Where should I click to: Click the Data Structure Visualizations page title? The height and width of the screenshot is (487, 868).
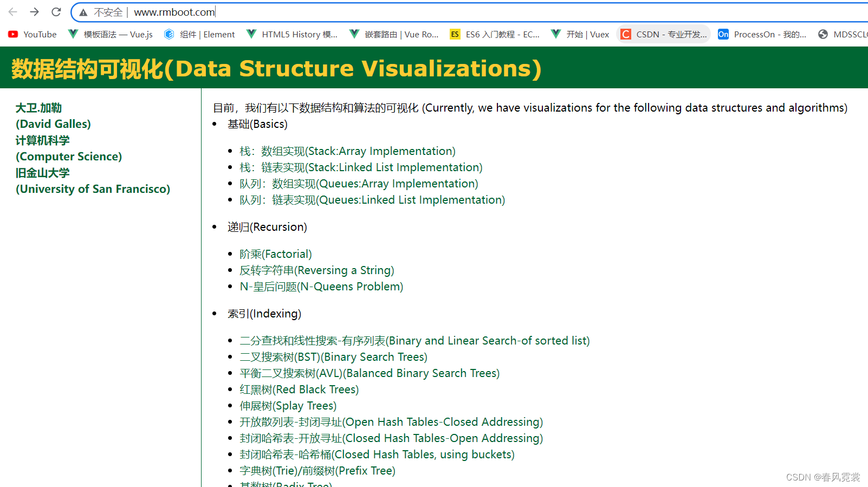276,69
